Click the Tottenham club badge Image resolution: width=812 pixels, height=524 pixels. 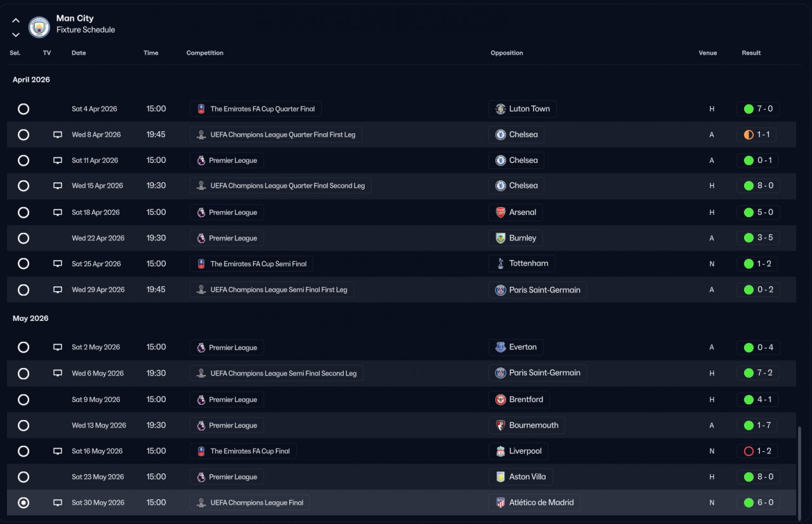click(x=501, y=264)
